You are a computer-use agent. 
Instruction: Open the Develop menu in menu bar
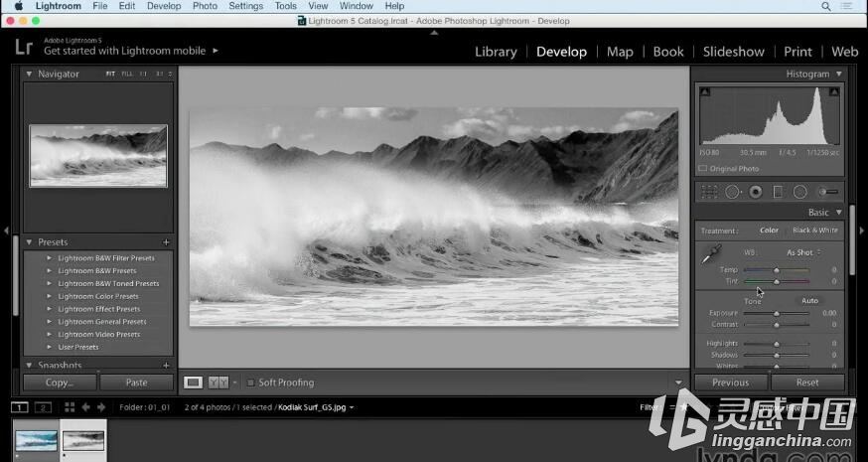point(164,6)
